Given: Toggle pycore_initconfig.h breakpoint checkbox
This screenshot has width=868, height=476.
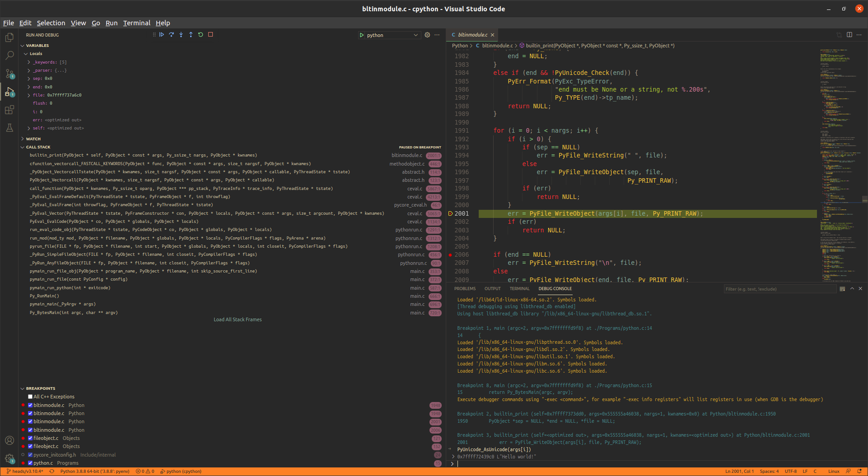Looking at the screenshot, I should (x=30, y=455).
